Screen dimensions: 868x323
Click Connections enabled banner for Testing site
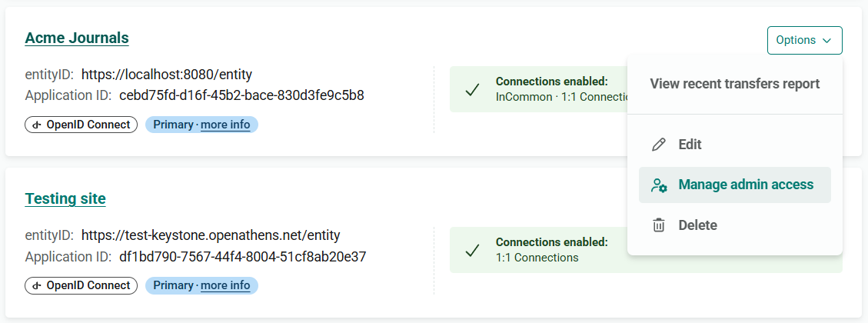pyautogui.click(x=646, y=250)
